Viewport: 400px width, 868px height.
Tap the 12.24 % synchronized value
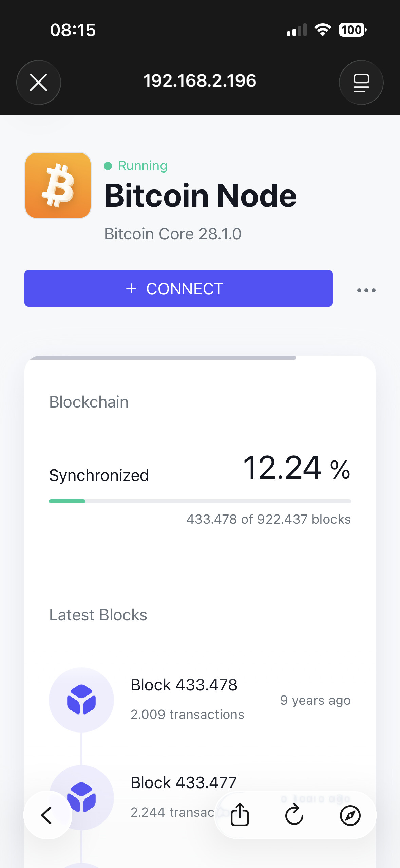[x=296, y=468]
